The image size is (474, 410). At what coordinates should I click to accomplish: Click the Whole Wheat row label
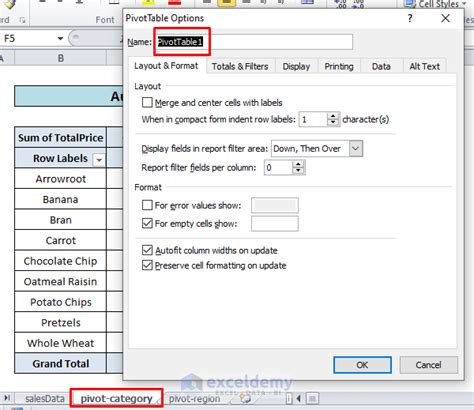point(60,343)
